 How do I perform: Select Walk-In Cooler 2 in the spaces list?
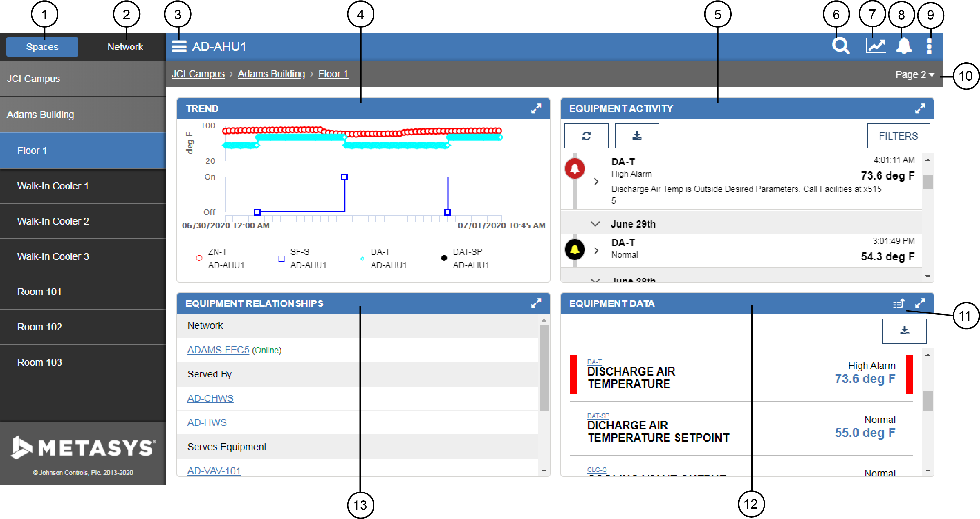53,221
